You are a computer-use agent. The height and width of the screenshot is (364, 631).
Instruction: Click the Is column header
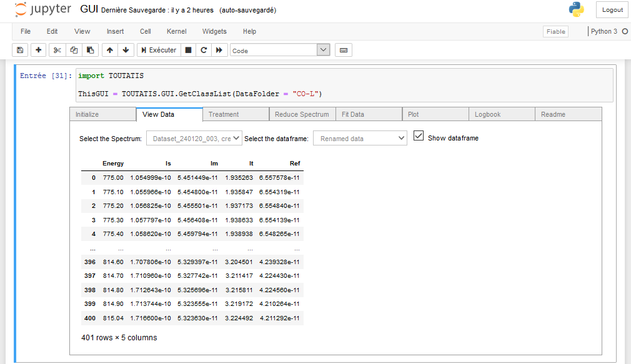point(168,164)
